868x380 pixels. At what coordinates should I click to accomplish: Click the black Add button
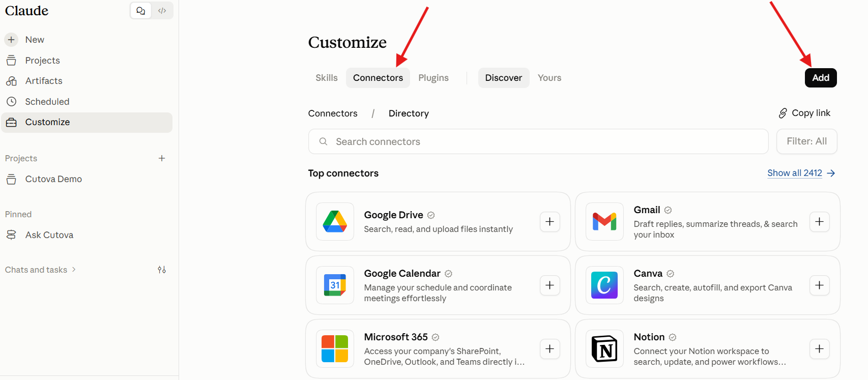tap(821, 78)
